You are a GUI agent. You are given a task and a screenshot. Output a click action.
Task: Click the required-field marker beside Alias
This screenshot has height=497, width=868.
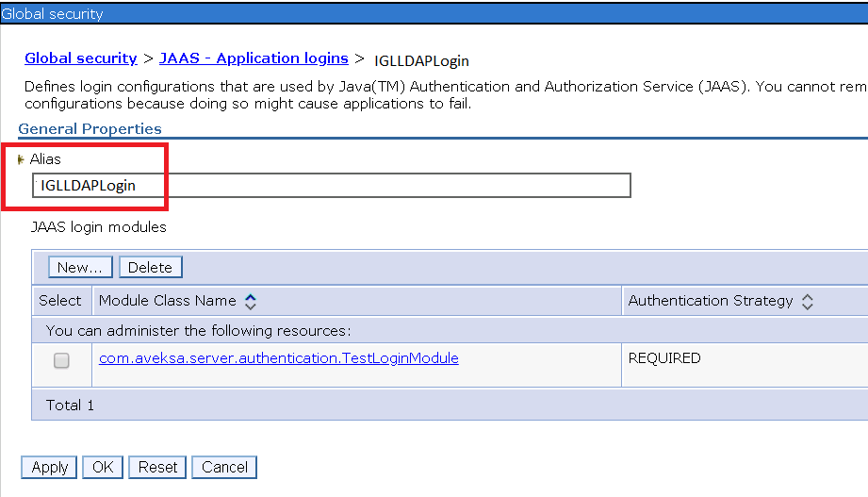coord(22,160)
